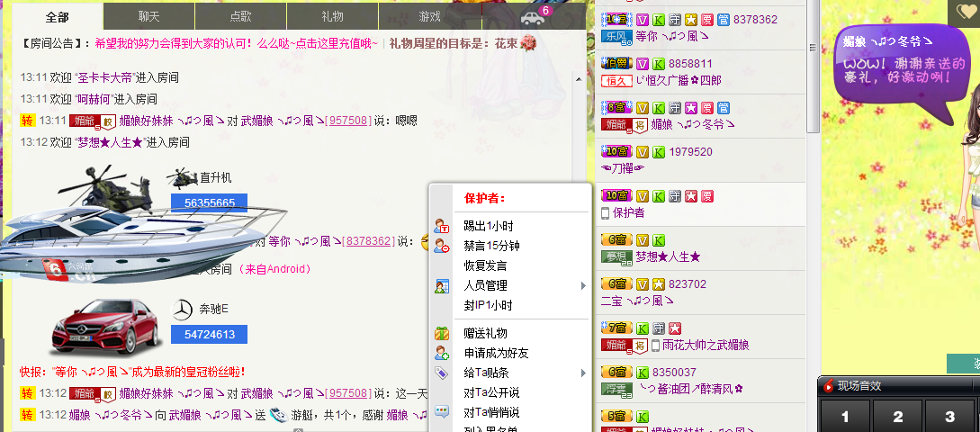Open the 点歌 tab

pos(240,17)
